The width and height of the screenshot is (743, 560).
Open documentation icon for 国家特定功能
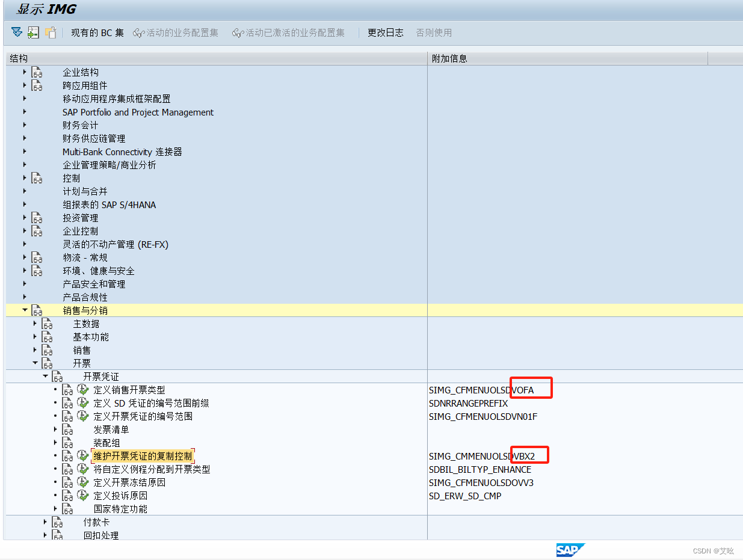coord(68,509)
